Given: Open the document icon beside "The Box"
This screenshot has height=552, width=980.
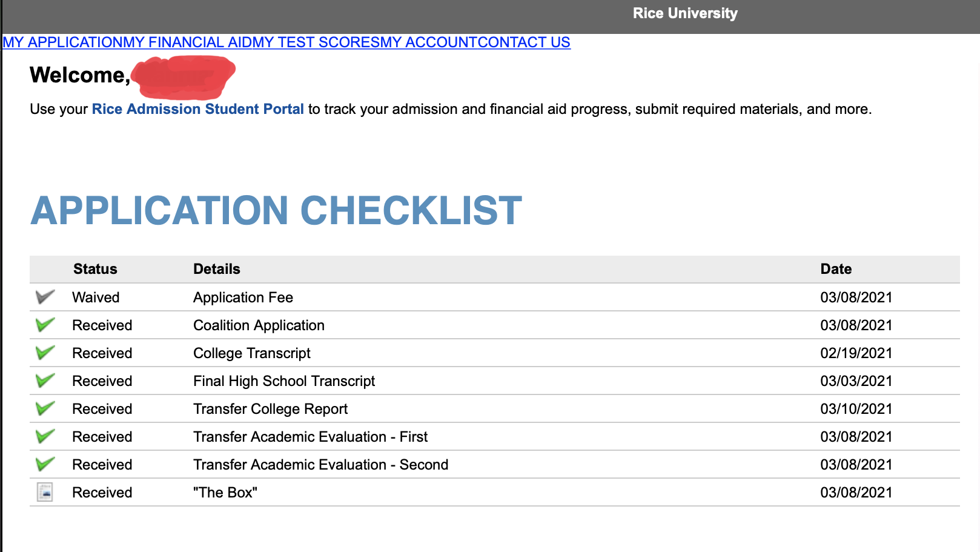Looking at the screenshot, I should tap(45, 492).
